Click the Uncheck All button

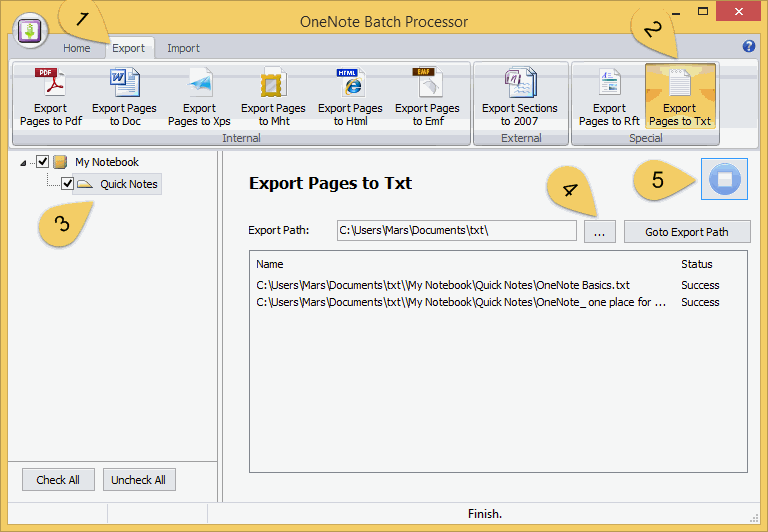[x=139, y=480]
